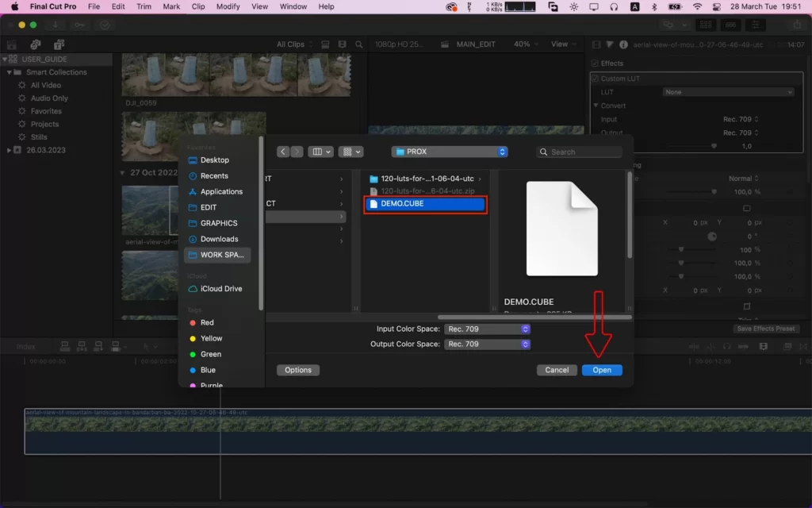Viewport: 812px width, 508px height.
Task: Toggle the Custom LUT effect checkbox
Action: pyautogui.click(x=595, y=79)
